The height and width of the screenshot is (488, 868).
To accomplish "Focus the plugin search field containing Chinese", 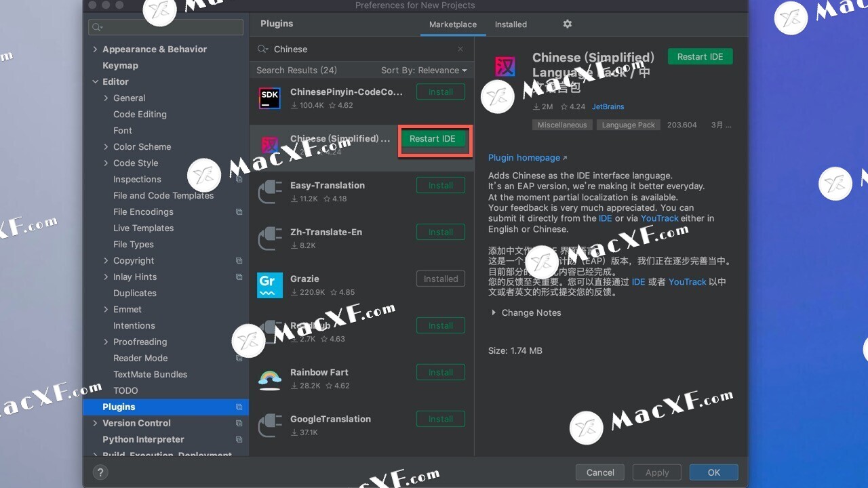I will click(x=362, y=49).
